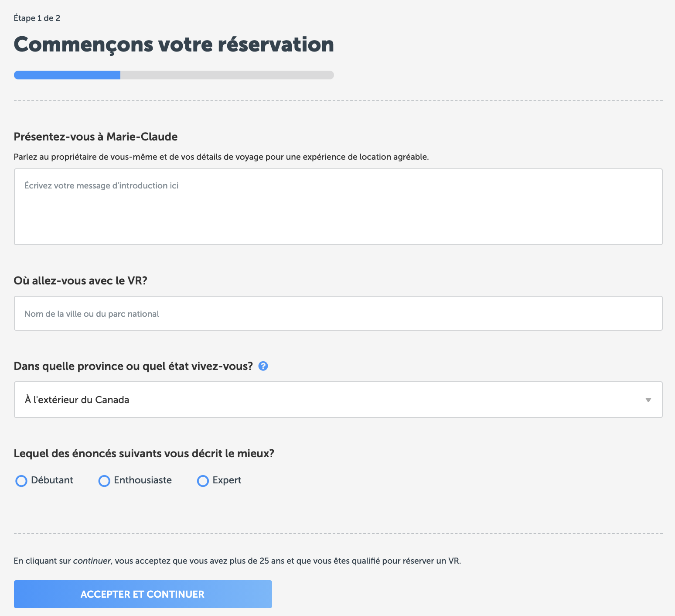Click the help question mark icon
This screenshot has width=675, height=616.
263,366
